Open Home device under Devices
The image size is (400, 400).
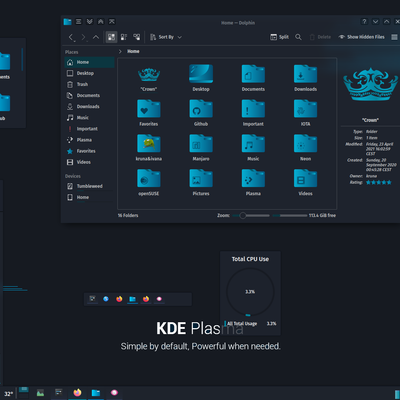coord(89,197)
